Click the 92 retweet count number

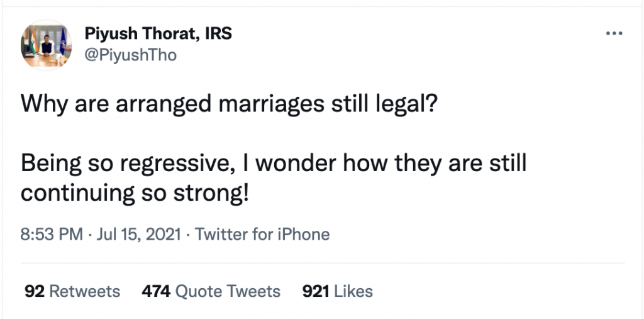[34, 291]
